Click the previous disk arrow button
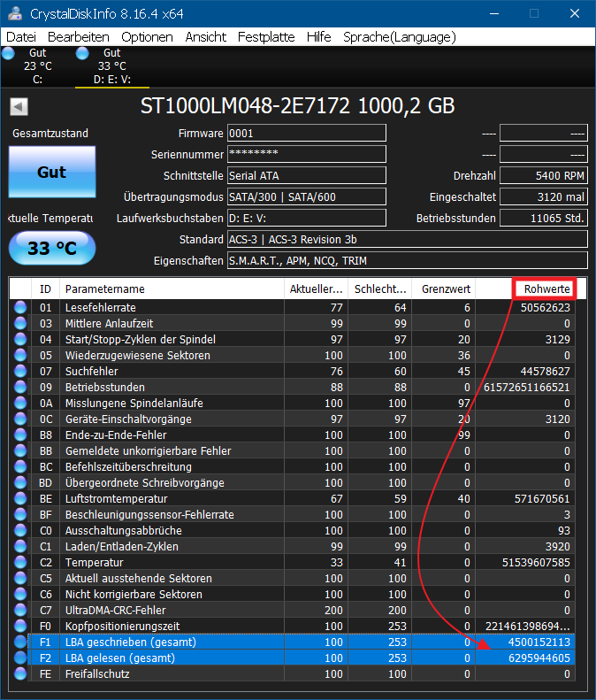596x700 pixels. tap(19, 107)
